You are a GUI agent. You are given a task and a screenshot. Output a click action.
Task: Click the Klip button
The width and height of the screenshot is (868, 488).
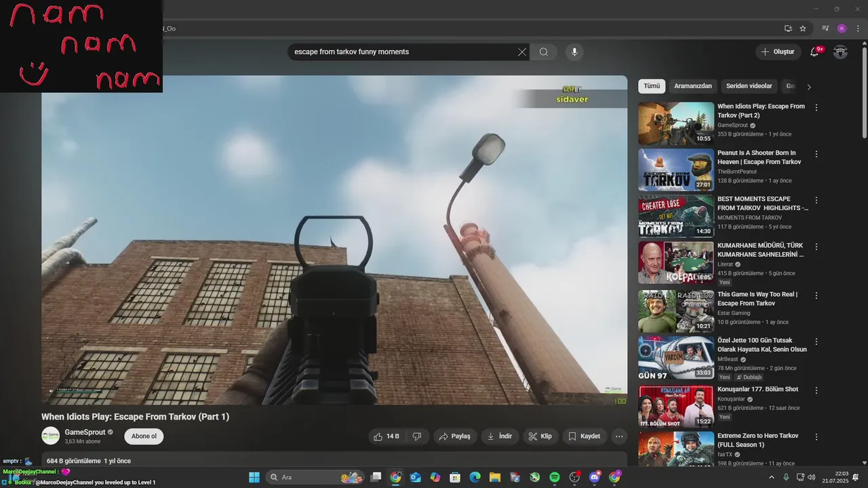click(x=540, y=436)
